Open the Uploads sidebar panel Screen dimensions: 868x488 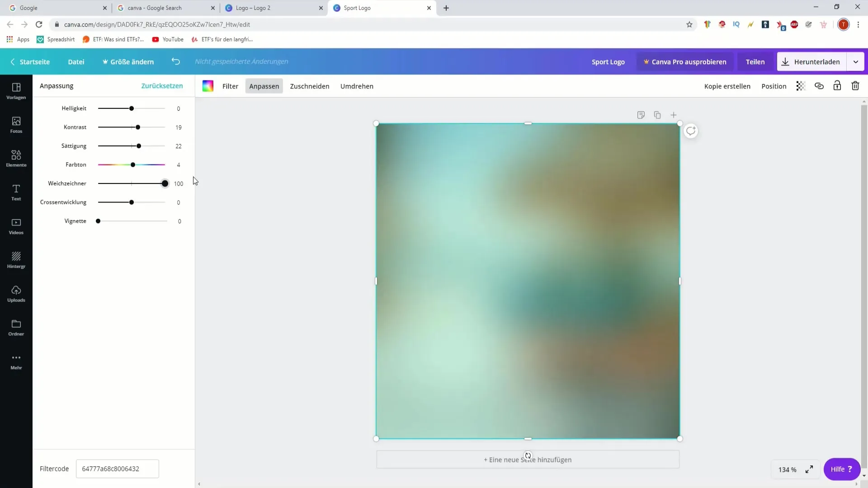tap(16, 294)
